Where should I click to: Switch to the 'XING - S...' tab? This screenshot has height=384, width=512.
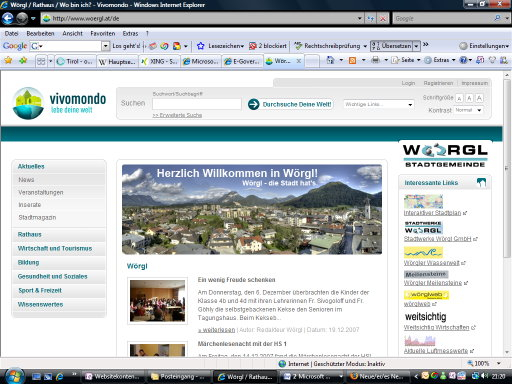click(x=160, y=61)
